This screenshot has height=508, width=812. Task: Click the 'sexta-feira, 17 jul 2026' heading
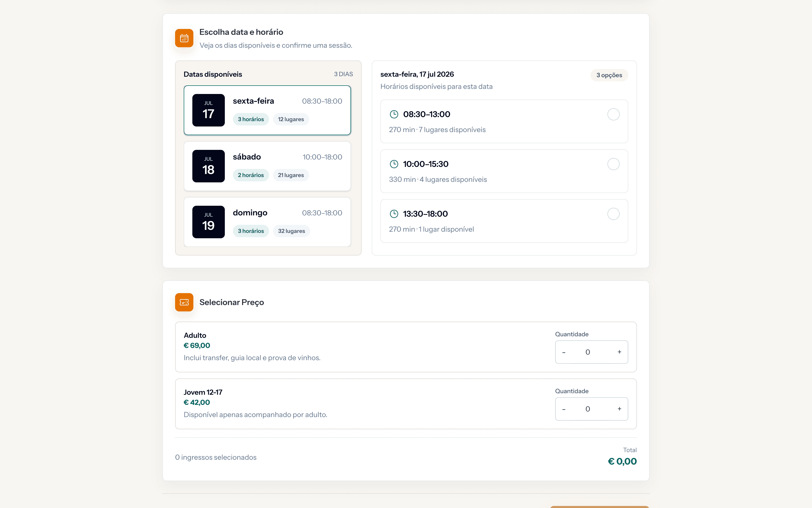pyautogui.click(x=417, y=74)
